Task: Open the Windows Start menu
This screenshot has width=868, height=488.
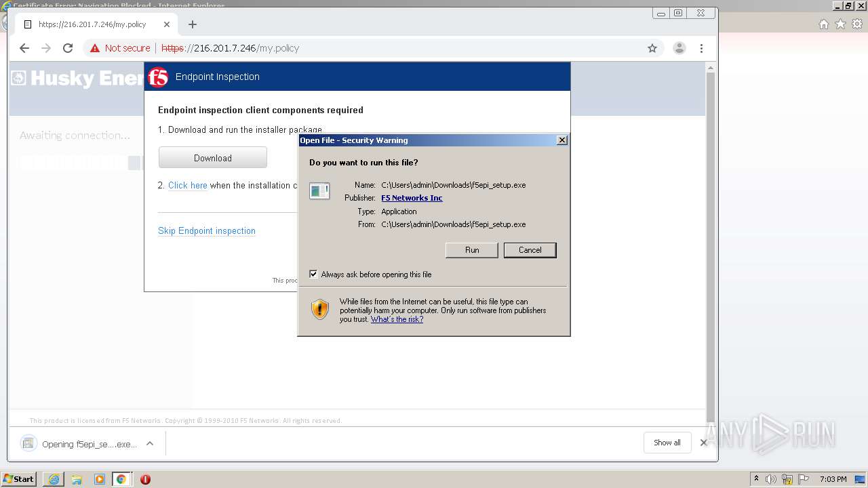Action: click(x=18, y=479)
